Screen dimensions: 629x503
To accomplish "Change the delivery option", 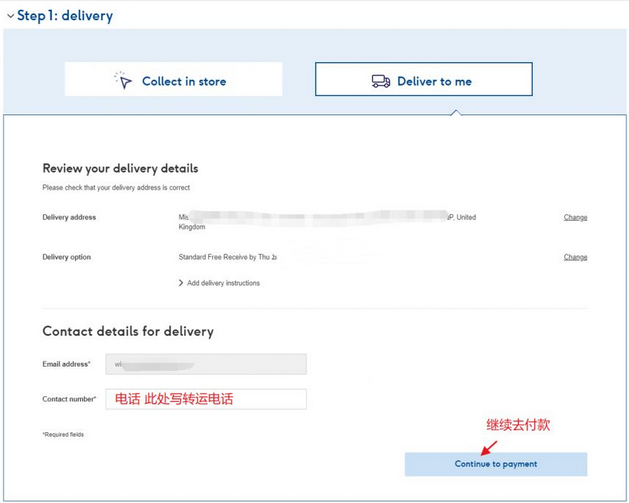I will pos(575,257).
